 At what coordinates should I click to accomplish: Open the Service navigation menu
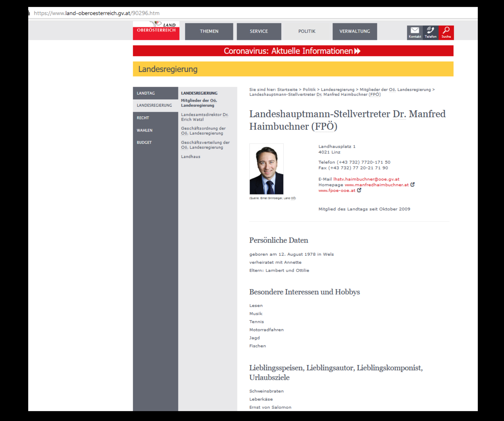pos(259,31)
